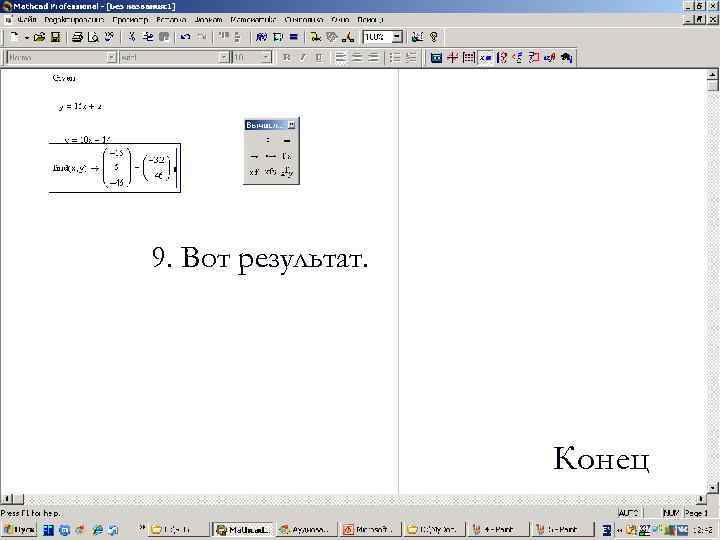Toggle bulleted list formatting
The image size is (720, 540).
click(394, 57)
